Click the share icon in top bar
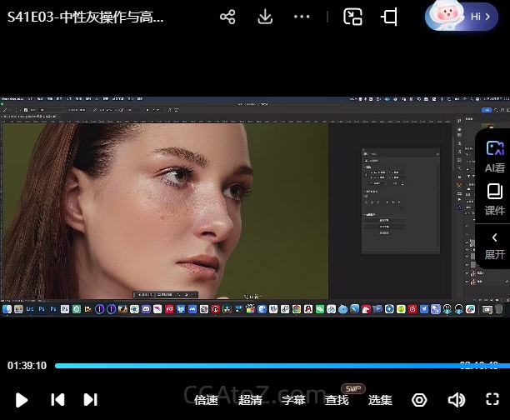 pos(227,17)
